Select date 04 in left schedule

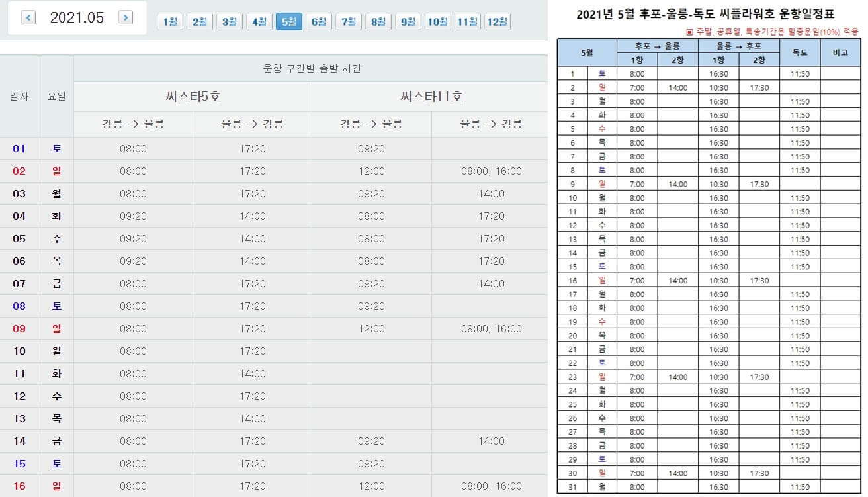(x=19, y=216)
